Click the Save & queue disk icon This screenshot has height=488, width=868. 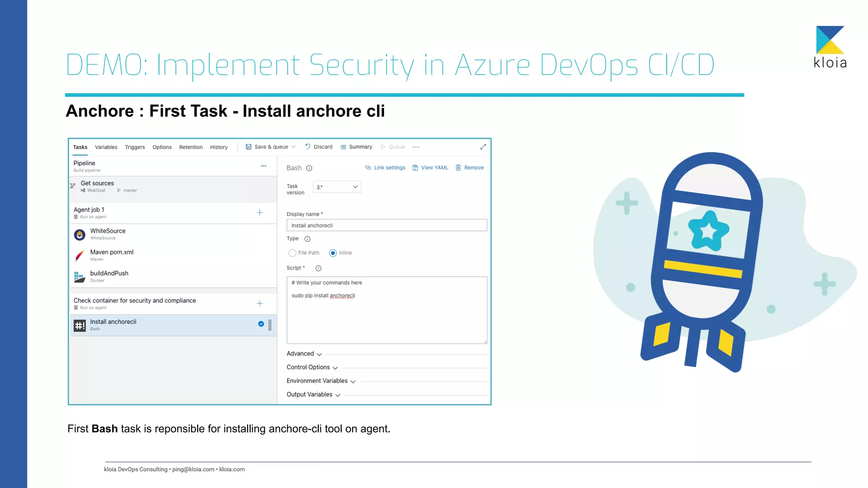pos(249,147)
